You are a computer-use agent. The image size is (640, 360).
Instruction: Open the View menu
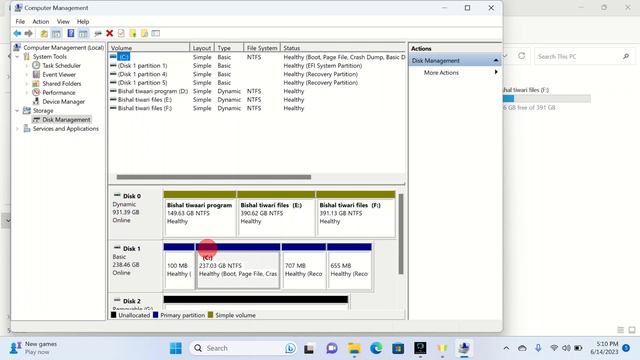[x=63, y=22]
